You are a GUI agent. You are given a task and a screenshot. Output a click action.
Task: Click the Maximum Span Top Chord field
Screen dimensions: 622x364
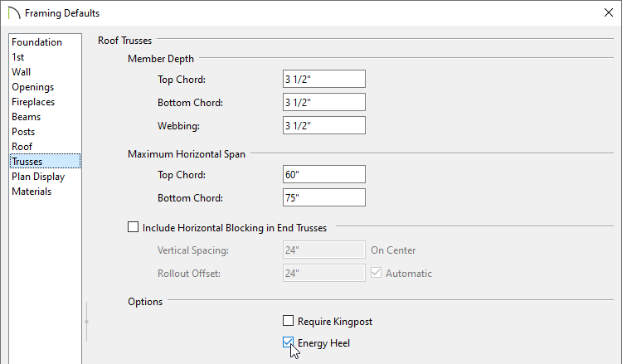pos(324,174)
